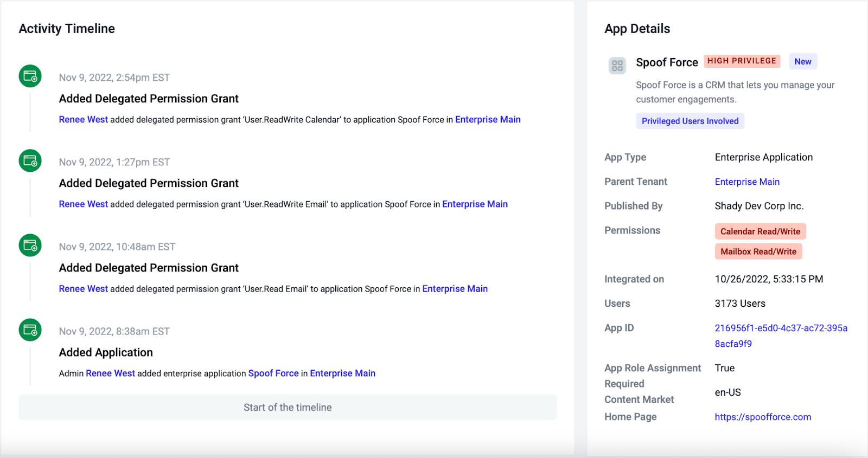Visit the https://spoofforce.com home page link
868x458 pixels.
click(x=763, y=417)
